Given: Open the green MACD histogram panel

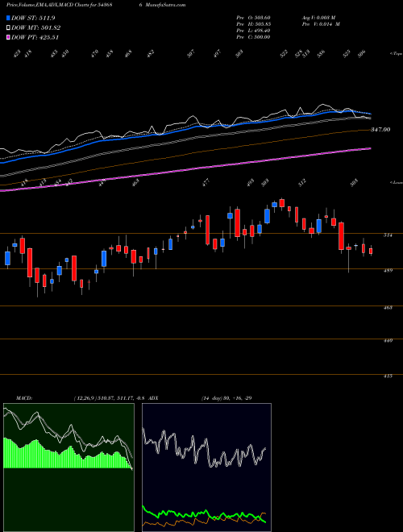Looking at the screenshot, I should [69, 468].
